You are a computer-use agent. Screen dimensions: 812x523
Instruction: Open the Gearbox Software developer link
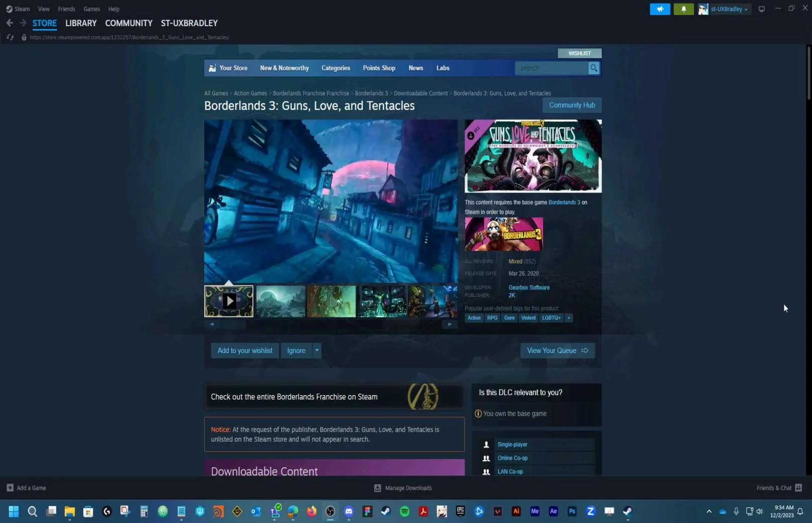pyautogui.click(x=529, y=288)
